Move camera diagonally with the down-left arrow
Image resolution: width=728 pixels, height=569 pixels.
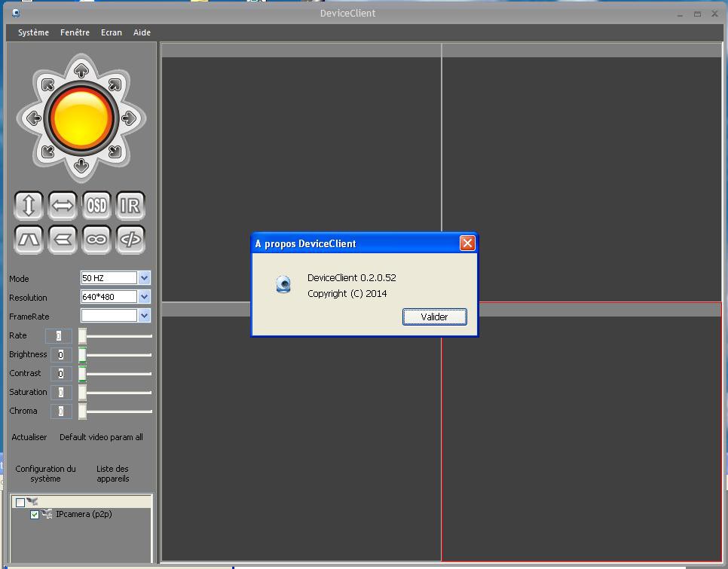tap(47, 151)
